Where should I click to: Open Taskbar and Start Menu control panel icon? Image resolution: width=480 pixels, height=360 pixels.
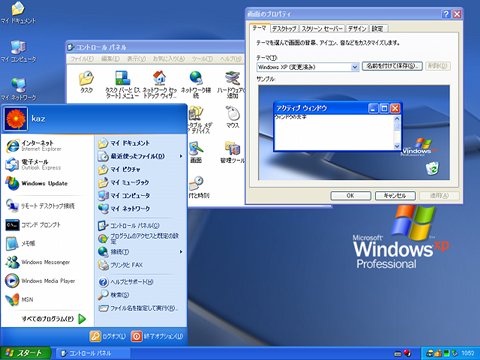coord(122,84)
